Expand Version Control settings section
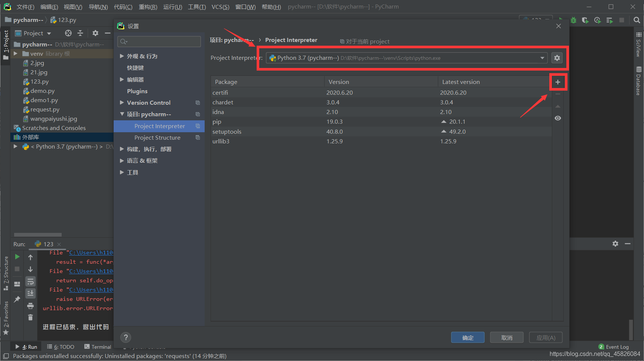644x361 pixels. click(122, 103)
